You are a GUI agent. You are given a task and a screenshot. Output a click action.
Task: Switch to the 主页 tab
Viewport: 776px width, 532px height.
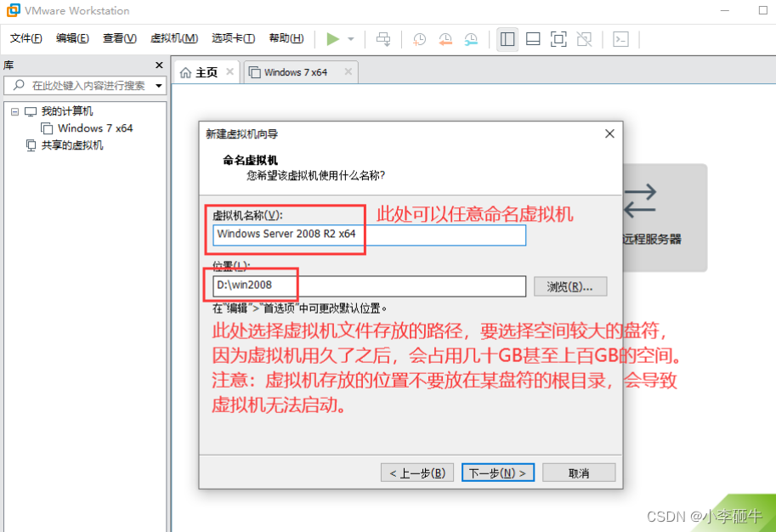[207, 73]
